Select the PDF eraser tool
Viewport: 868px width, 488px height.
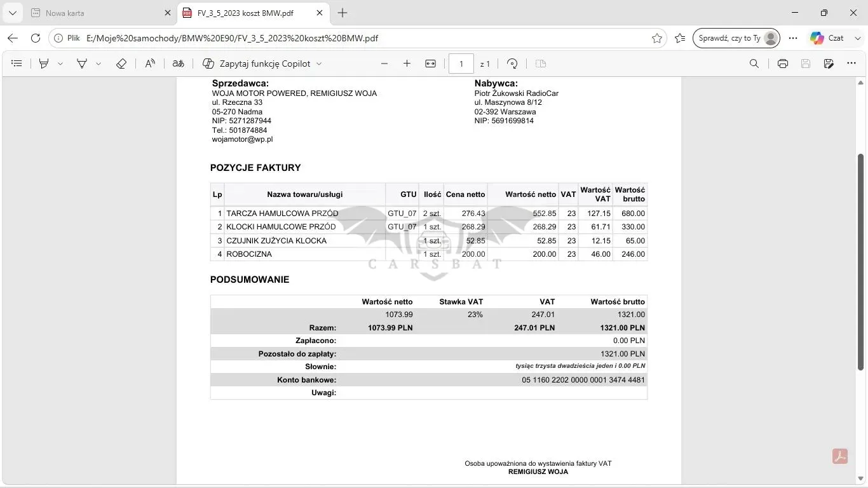click(121, 64)
